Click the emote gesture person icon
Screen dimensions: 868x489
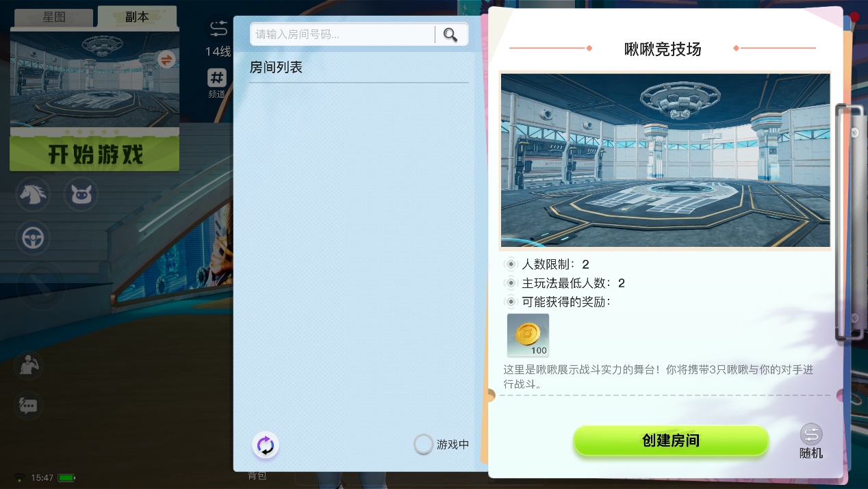click(x=28, y=365)
